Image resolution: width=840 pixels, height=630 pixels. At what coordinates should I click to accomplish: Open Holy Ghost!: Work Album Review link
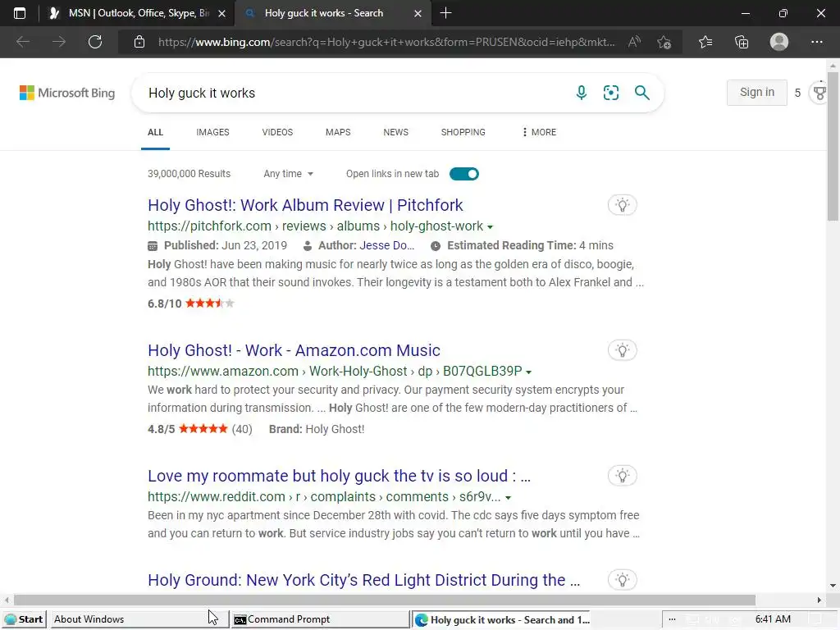point(305,205)
